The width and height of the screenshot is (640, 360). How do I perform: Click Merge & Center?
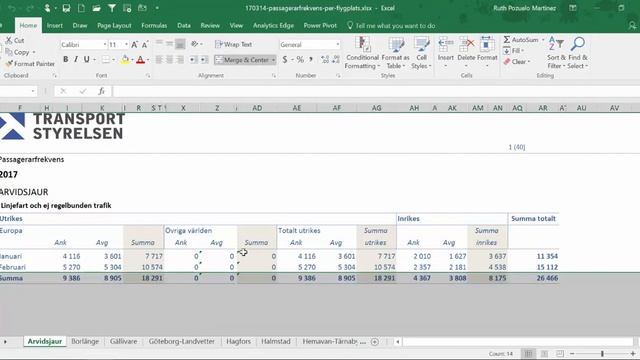(x=242, y=60)
